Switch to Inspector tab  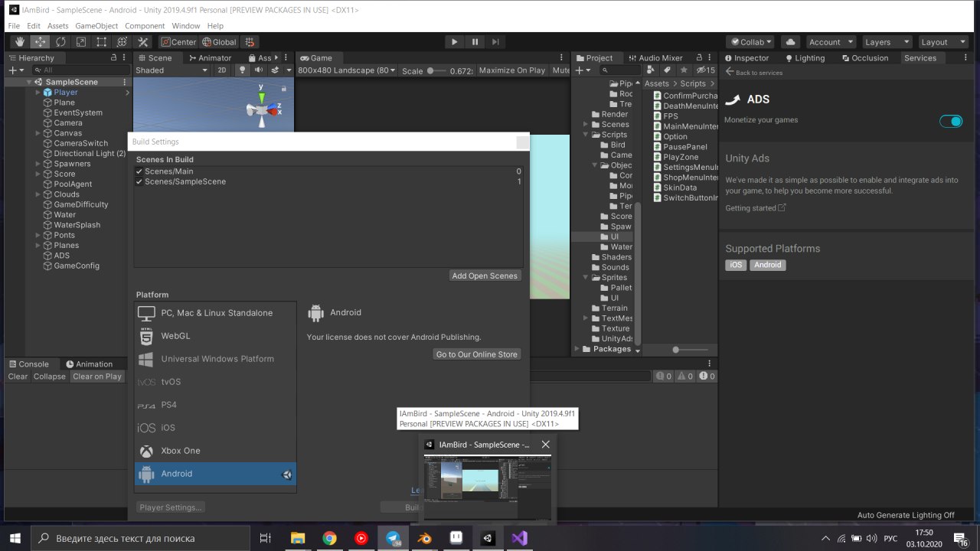point(746,57)
